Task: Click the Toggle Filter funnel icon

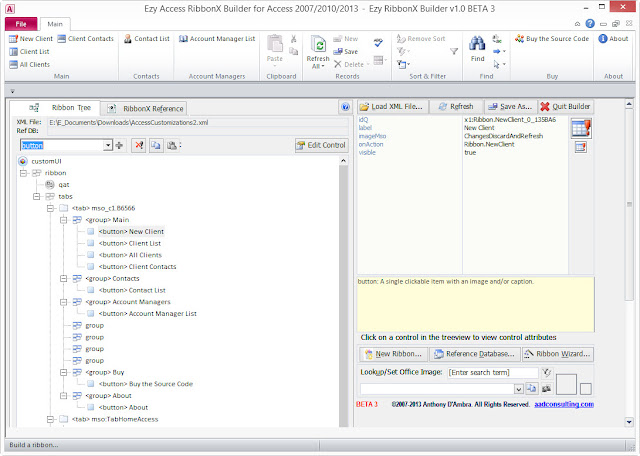Action: pyautogui.click(x=454, y=51)
